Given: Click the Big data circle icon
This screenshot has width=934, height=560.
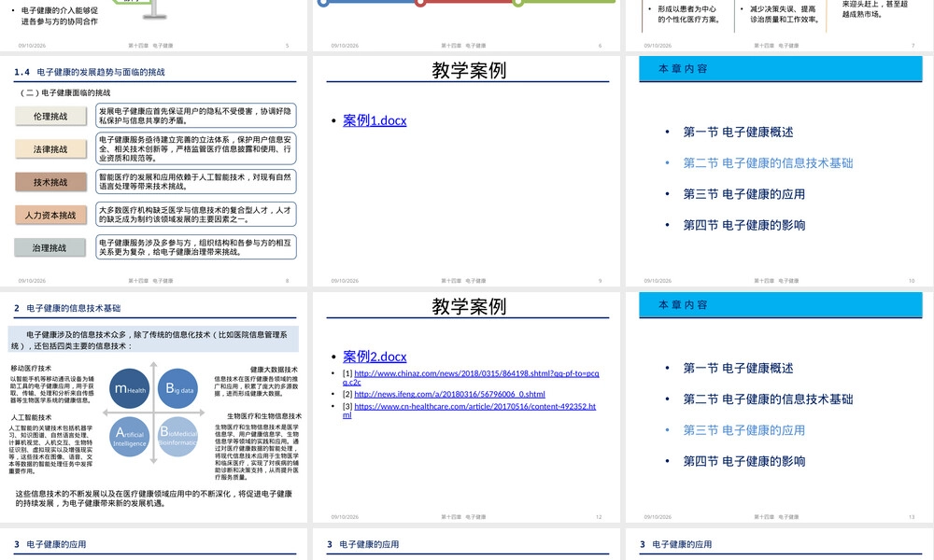Looking at the screenshot, I should pyautogui.click(x=178, y=388).
